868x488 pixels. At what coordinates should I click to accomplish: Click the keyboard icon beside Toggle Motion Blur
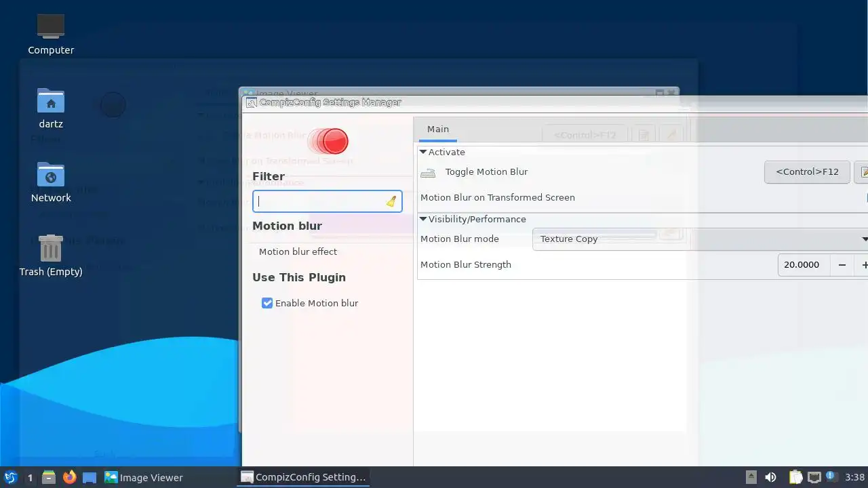point(428,173)
